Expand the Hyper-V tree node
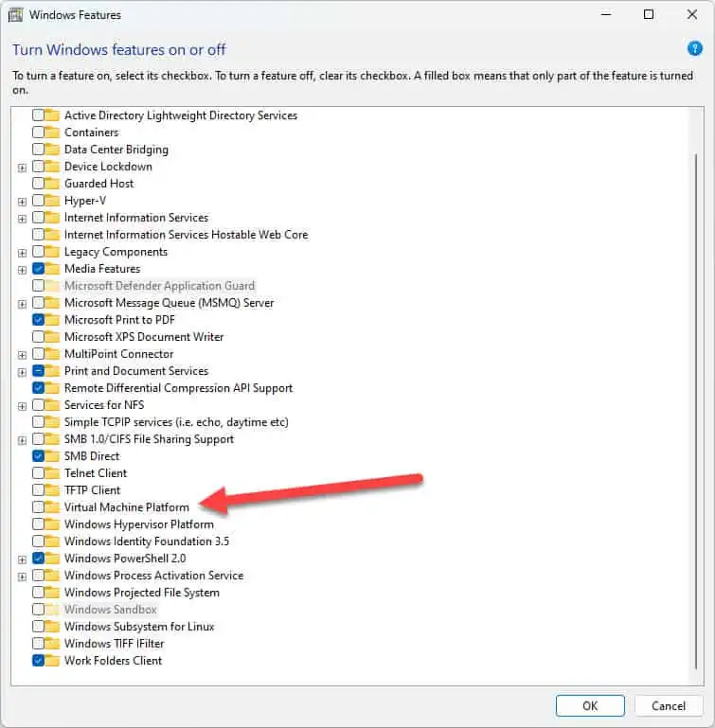This screenshot has height=728, width=715. pyautogui.click(x=22, y=202)
